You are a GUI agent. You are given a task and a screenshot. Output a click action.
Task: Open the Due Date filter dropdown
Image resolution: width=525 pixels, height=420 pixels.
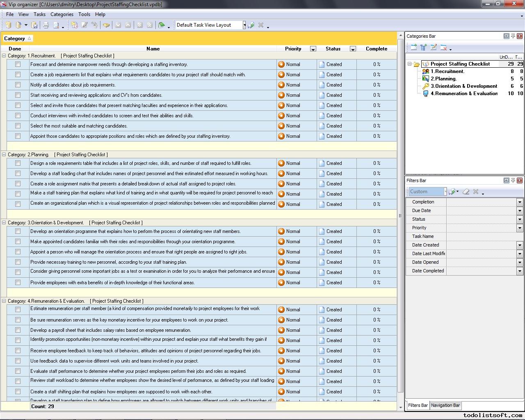tap(519, 211)
